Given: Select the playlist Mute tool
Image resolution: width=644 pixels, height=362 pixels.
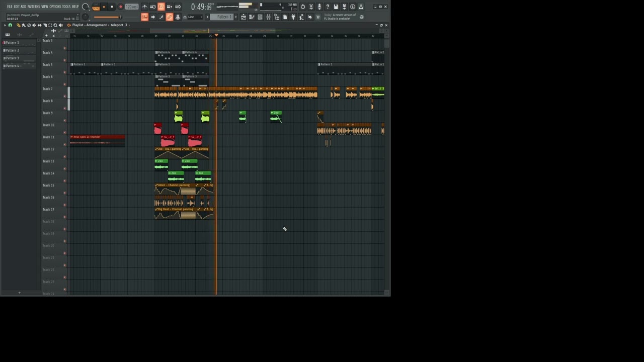Looking at the screenshot, I should pos(34,25).
